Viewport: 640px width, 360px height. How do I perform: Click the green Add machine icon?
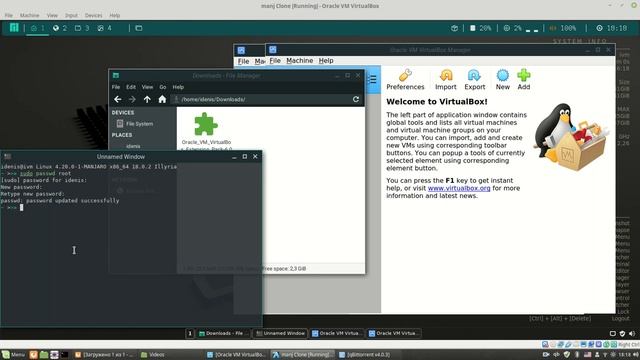pyautogui.click(x=524, y=76)
